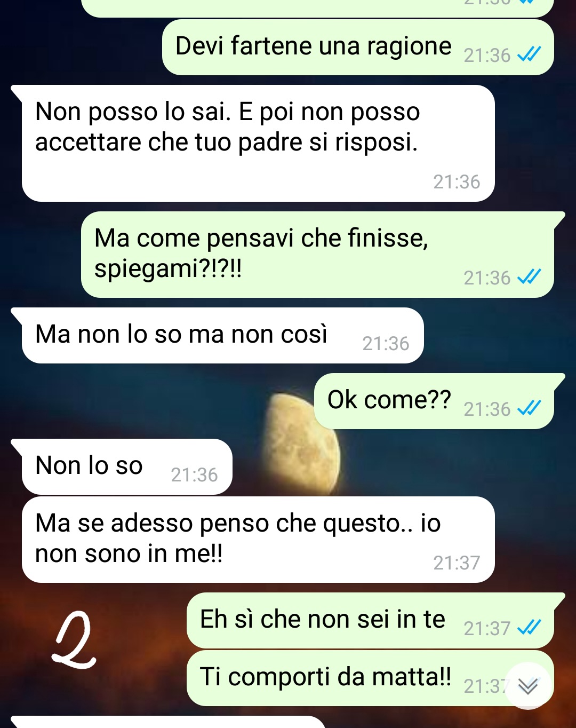
Task: Tap read ticks on 'Ok come??' message
Action: [x=529, y=408]
